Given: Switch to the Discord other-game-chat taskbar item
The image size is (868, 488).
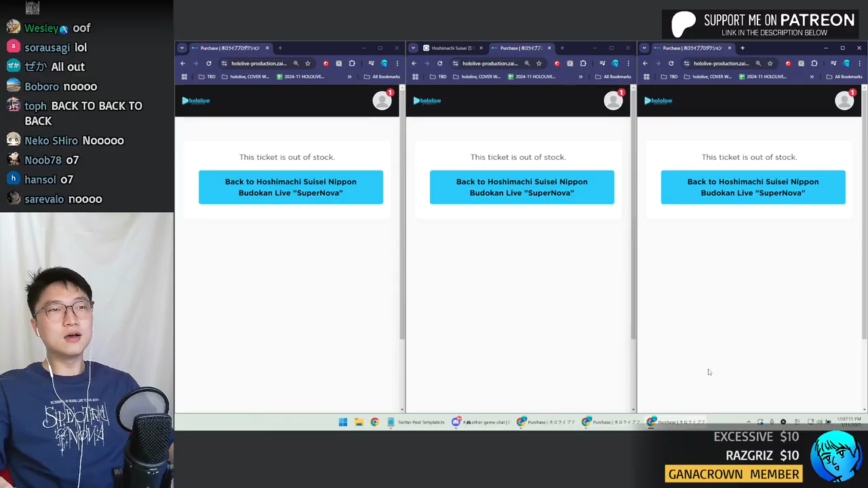Looking at the screenshot, I should (481, 422).
